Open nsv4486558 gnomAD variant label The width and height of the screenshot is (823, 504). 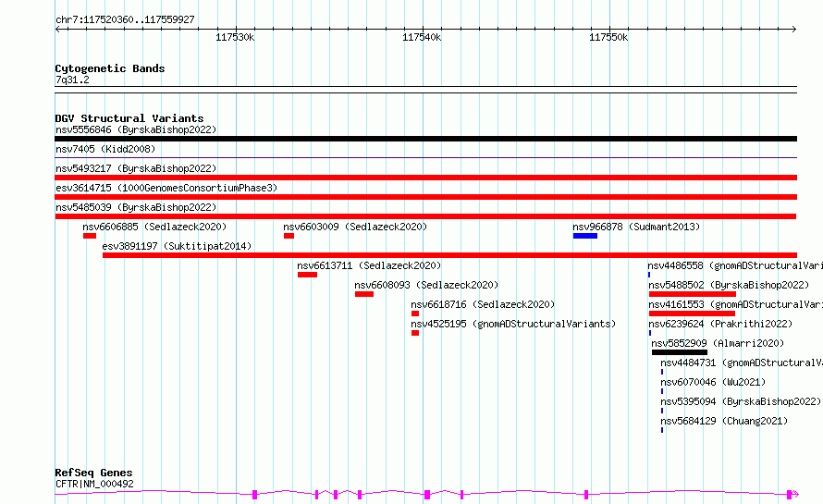tap(735, 265)
